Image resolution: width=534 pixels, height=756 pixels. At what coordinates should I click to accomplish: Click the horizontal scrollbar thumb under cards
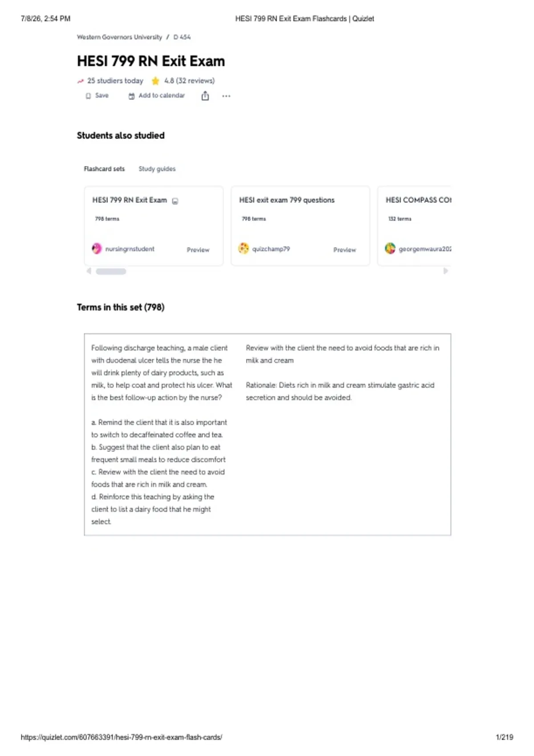coord(111,271)
